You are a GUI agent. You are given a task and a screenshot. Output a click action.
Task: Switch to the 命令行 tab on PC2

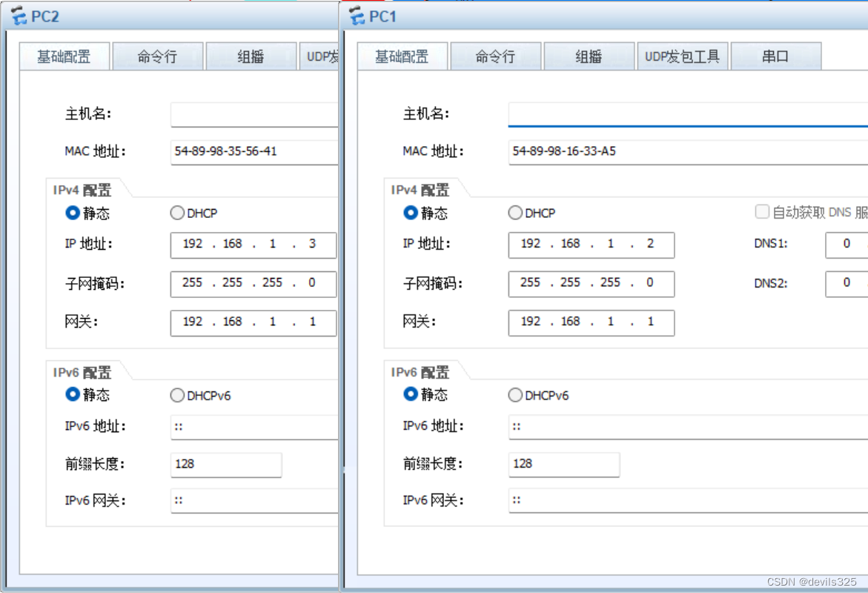click(158, 55)
